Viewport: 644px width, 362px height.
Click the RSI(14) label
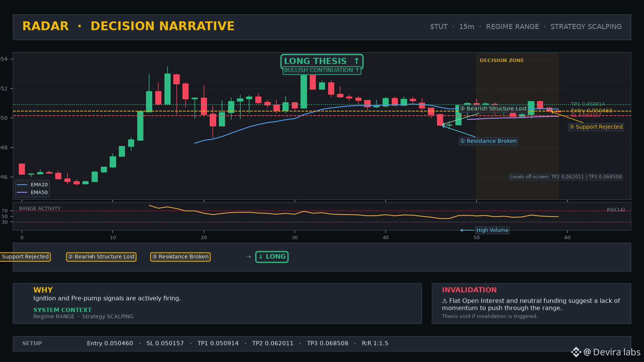coord(616,210)
